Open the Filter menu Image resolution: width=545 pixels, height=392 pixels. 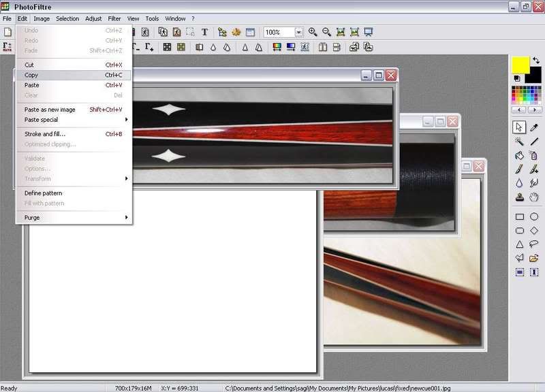[x=114, y=19]
